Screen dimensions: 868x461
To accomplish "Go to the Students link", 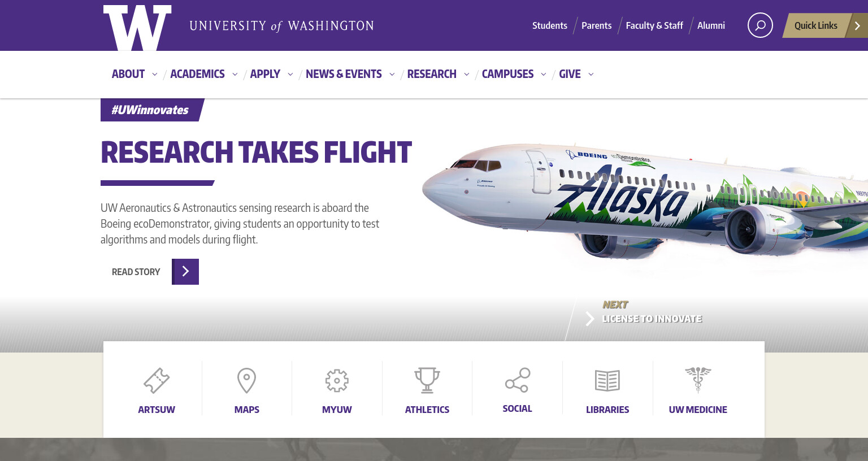I will tap(550, 25).
